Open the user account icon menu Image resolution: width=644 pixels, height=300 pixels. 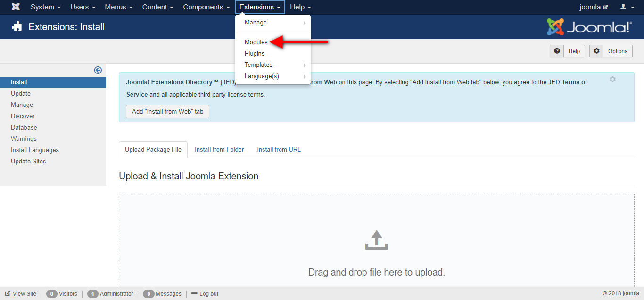627,7
